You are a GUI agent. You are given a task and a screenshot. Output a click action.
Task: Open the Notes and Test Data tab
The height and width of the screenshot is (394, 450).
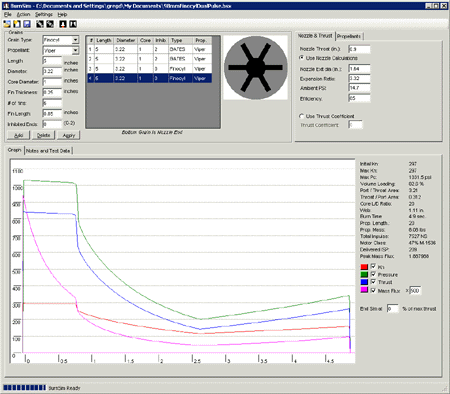[x=48, y=151]
